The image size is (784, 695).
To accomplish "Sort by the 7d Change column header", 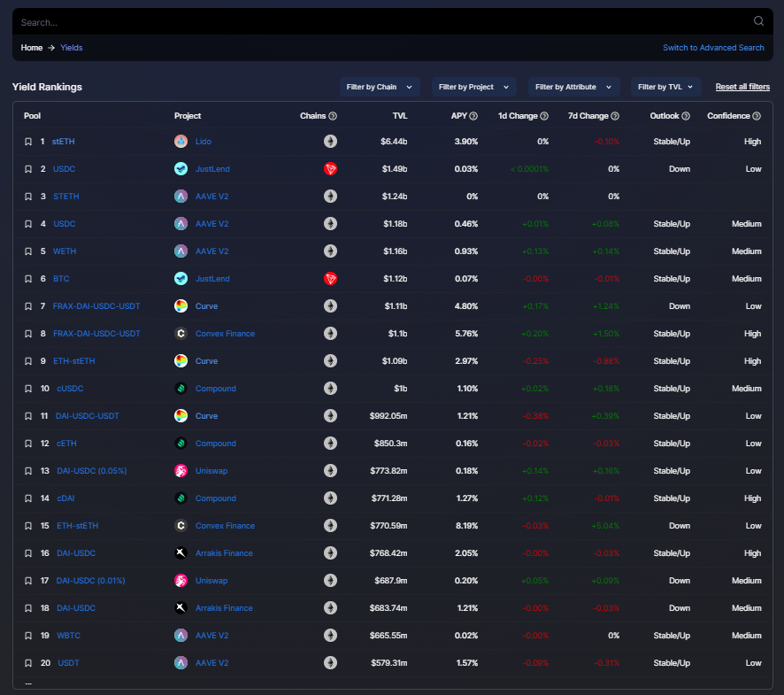I will click(588, 116).
